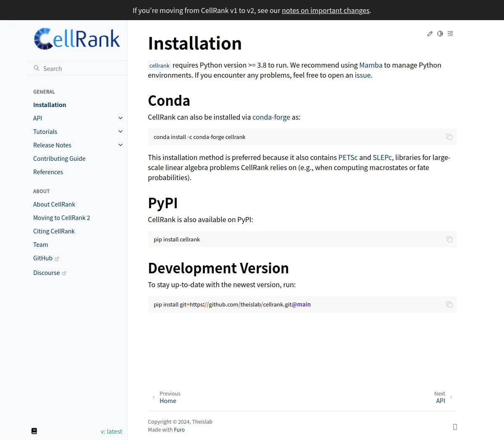The height and width of the screenshot is (440, 504).
Task: Click the footer GitHub icon
Action: [455, 427]
